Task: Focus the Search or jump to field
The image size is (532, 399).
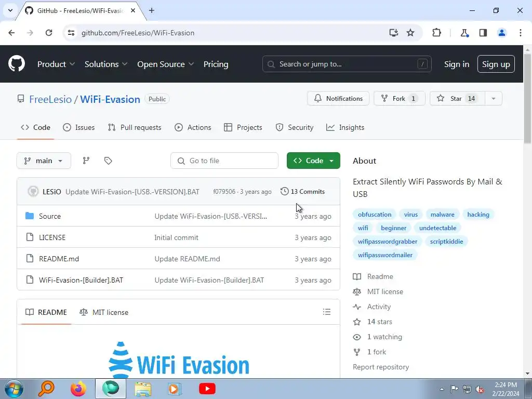Action: coord(347,64)
